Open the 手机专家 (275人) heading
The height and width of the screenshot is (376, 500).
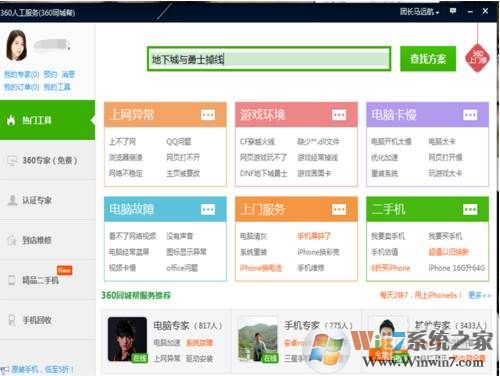coord(319,325)
